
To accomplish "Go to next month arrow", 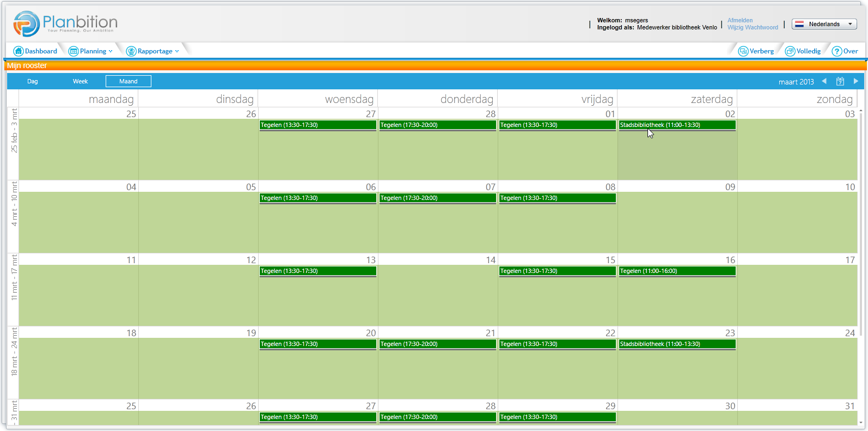I will click(856, 81).
